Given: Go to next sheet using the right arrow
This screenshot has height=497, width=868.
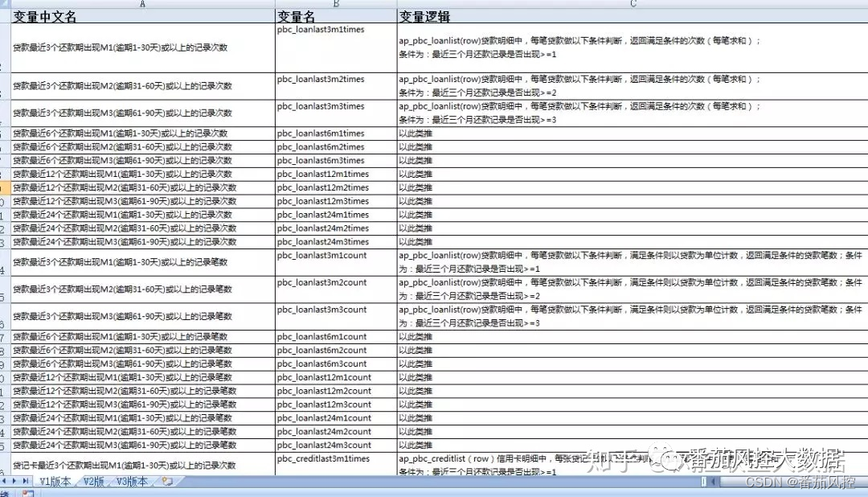Looking at the screenshot, I should point(14,482).
